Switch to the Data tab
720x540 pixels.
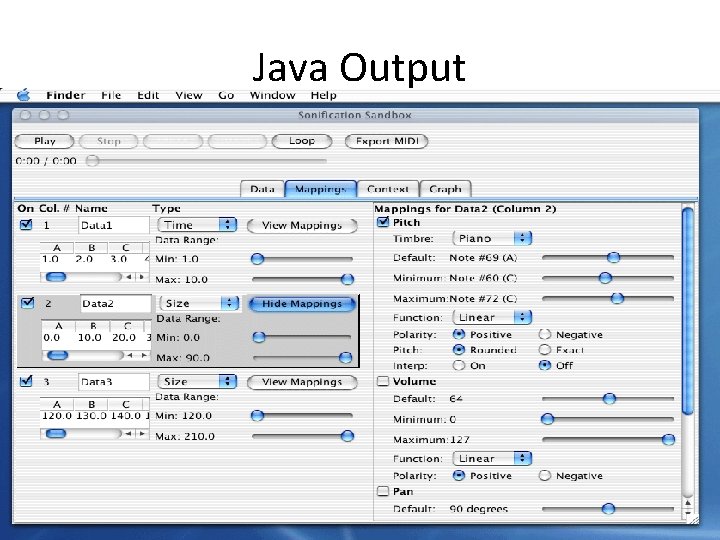(262, 189)
